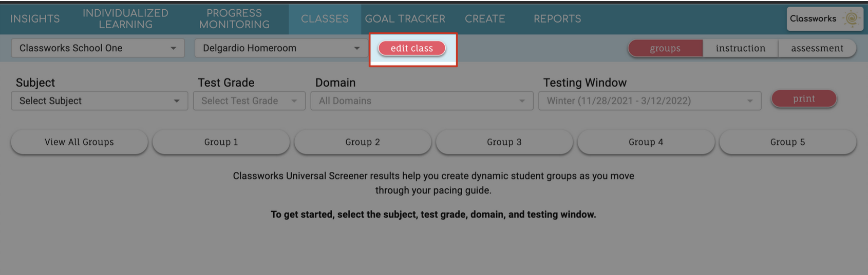Select Group 5 button
Screen dimensions: 868x275
point(787,142)
